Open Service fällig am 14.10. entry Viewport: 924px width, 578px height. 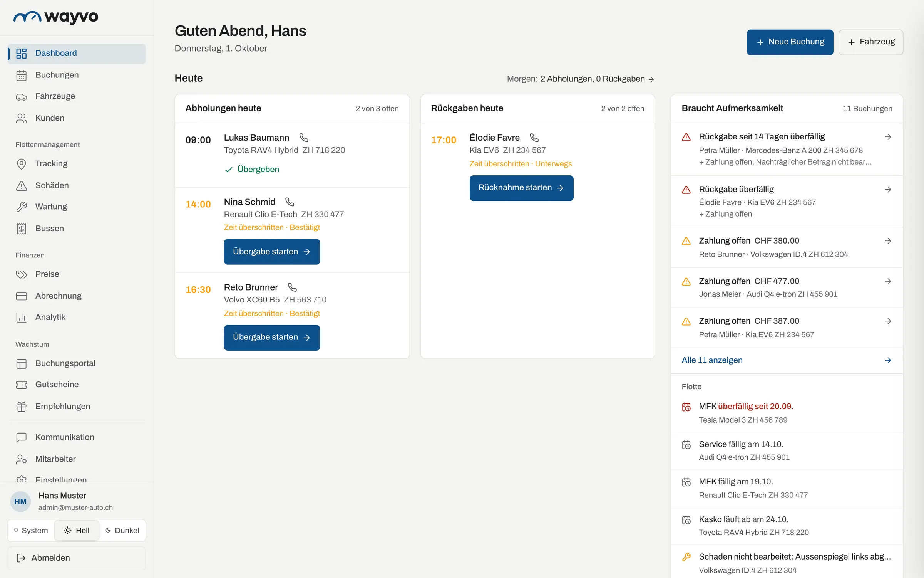(787, 450)
